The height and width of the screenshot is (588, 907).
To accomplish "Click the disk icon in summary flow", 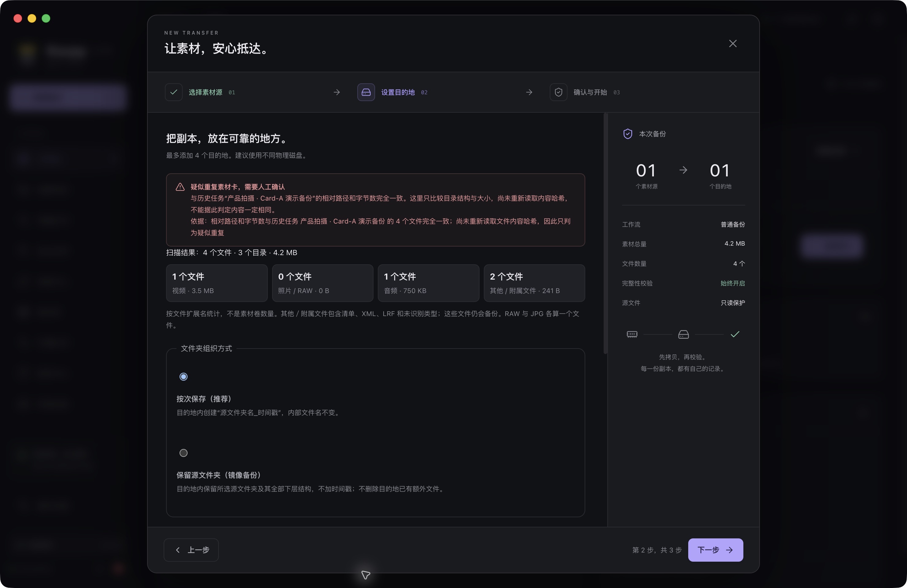I will 683,334.
